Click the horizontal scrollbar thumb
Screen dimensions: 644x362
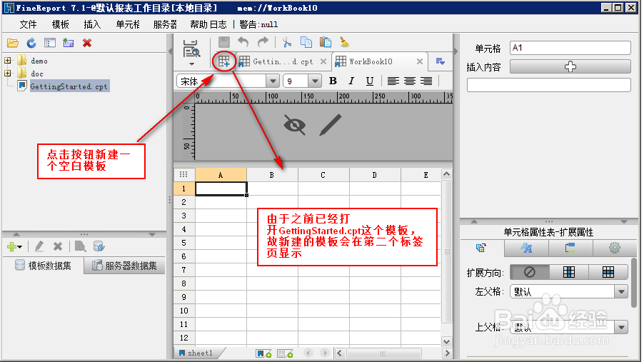coord(383,353)
